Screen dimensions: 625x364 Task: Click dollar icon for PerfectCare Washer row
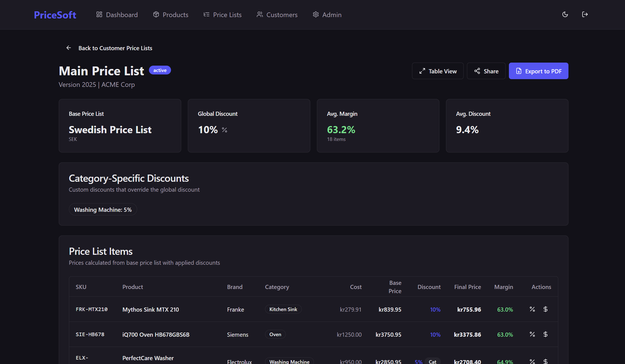click(x=545, y=361)
